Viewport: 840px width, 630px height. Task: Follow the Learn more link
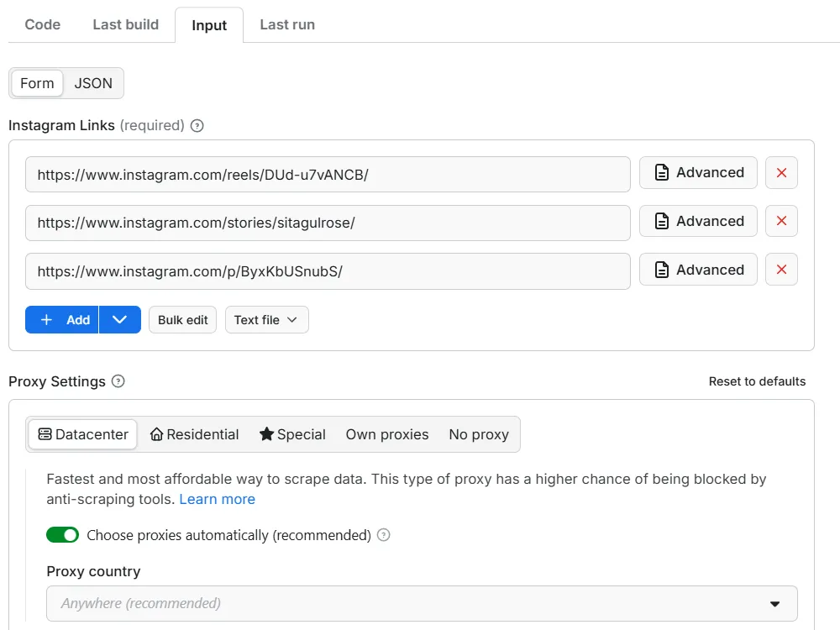[x=217, y=499]
